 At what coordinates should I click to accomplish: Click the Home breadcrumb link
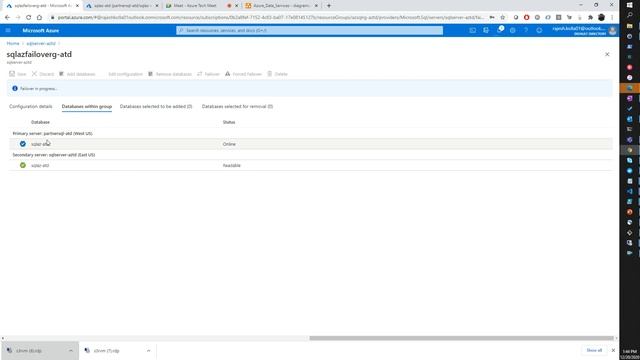(x=13, y=43)
